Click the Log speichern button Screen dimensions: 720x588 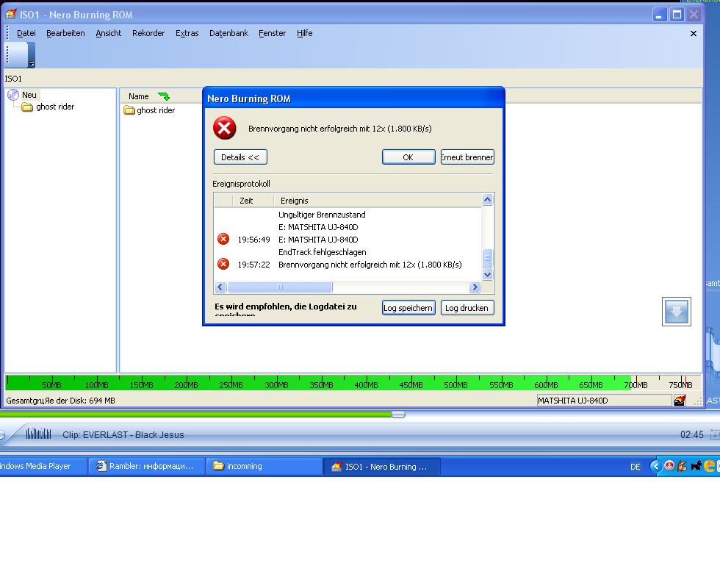click(408, 308)
